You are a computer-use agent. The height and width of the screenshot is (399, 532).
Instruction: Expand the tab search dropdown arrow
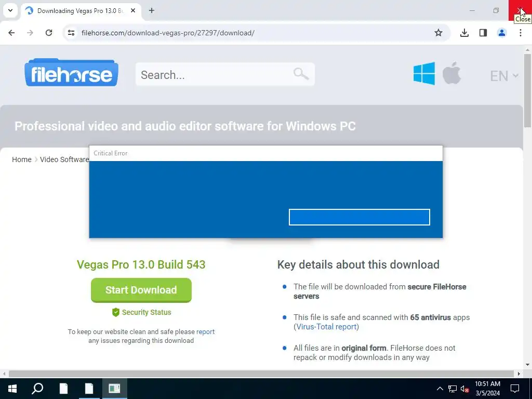click(10, 10)
